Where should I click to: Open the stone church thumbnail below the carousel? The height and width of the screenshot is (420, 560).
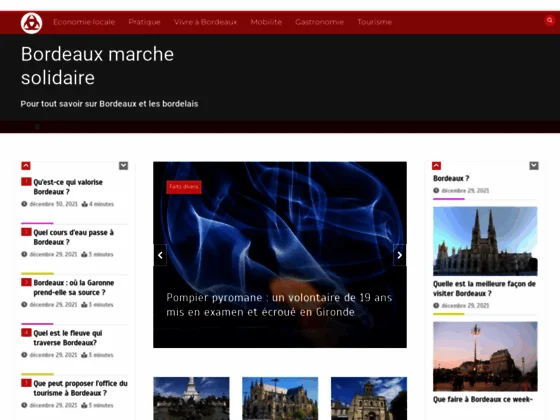pyautogui.click(x=369, y=398)
